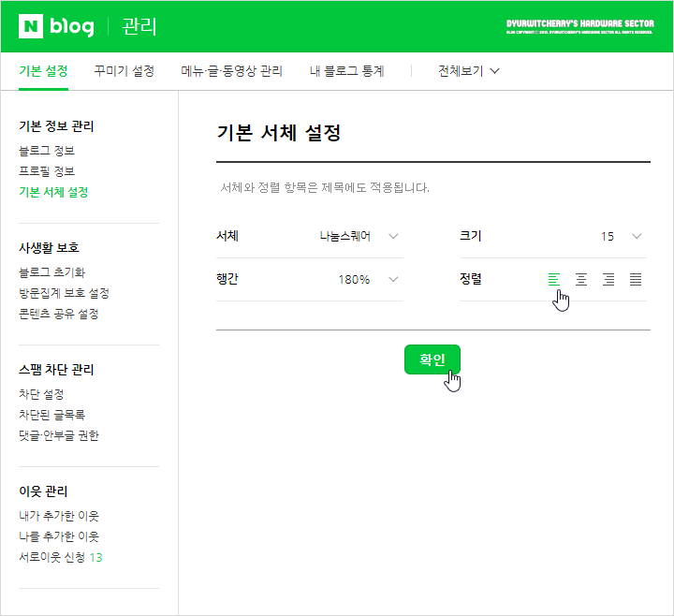The height and width of the screenshot is (616, 674).
Task: Click 기본 정보 관리 section heading
Action: (56, 126)
